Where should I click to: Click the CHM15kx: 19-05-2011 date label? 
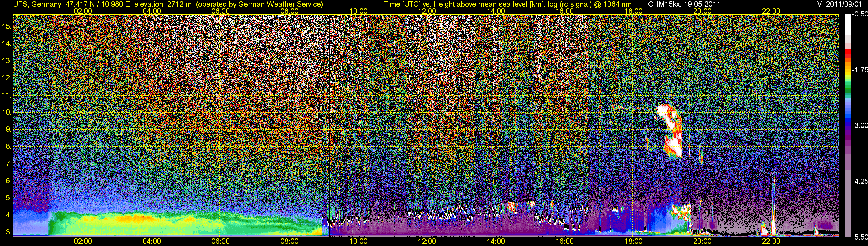click(684, 4)
